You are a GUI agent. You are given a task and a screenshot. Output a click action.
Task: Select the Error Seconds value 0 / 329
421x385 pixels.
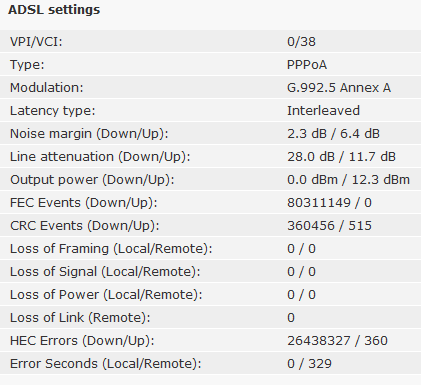tap(309, 364)
